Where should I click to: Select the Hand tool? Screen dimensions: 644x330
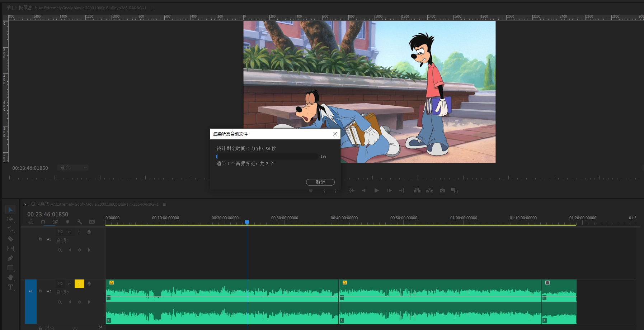[x=10, y=277]
